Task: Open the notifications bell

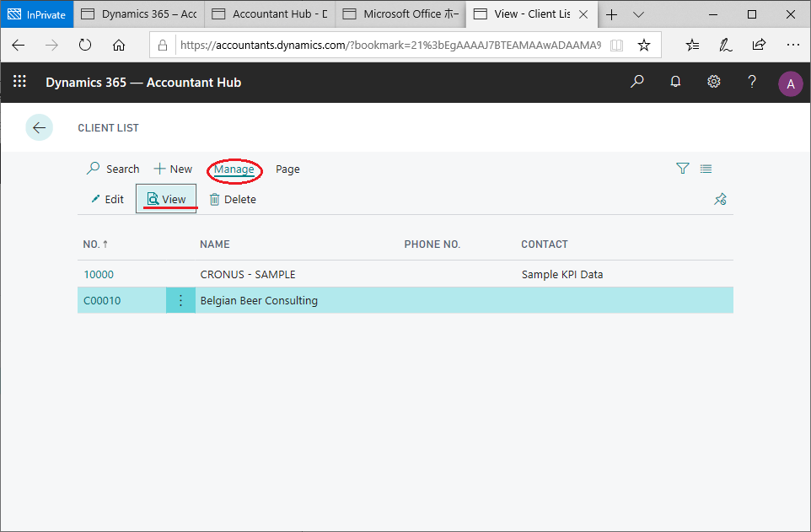Action: pyautogui.click(x=675, y=81)
